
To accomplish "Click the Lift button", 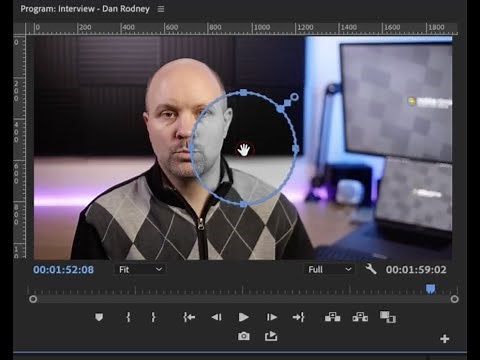I will [x=332, y=317].
